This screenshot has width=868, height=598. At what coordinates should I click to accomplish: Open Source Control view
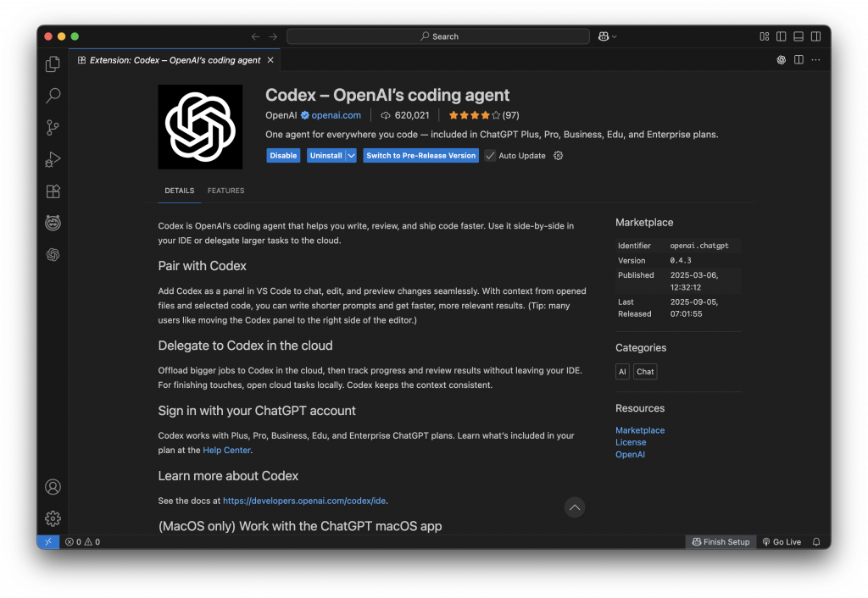(53, 128)
